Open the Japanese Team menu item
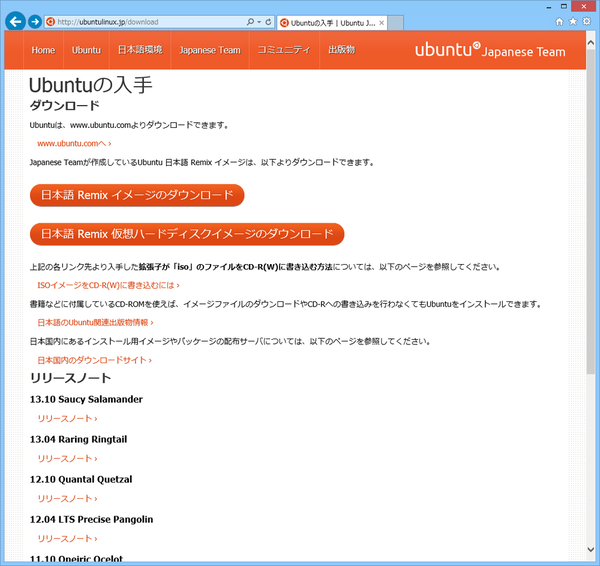Viewport: 600px width, 566px height. (x=210, y=50)
